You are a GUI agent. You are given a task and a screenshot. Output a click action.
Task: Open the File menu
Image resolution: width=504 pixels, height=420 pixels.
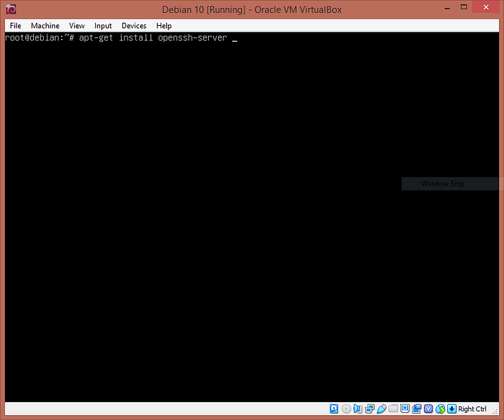click(15, 26)
